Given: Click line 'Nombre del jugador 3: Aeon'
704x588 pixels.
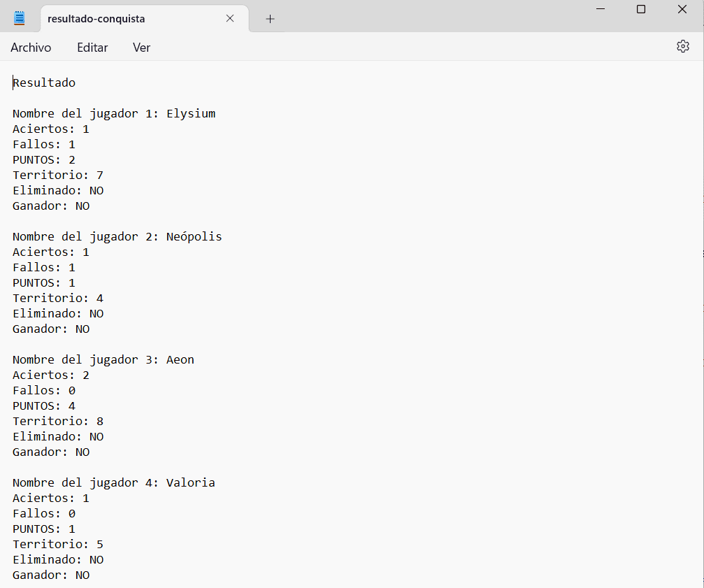Looking at the screenshot, I should pos(103,359).
